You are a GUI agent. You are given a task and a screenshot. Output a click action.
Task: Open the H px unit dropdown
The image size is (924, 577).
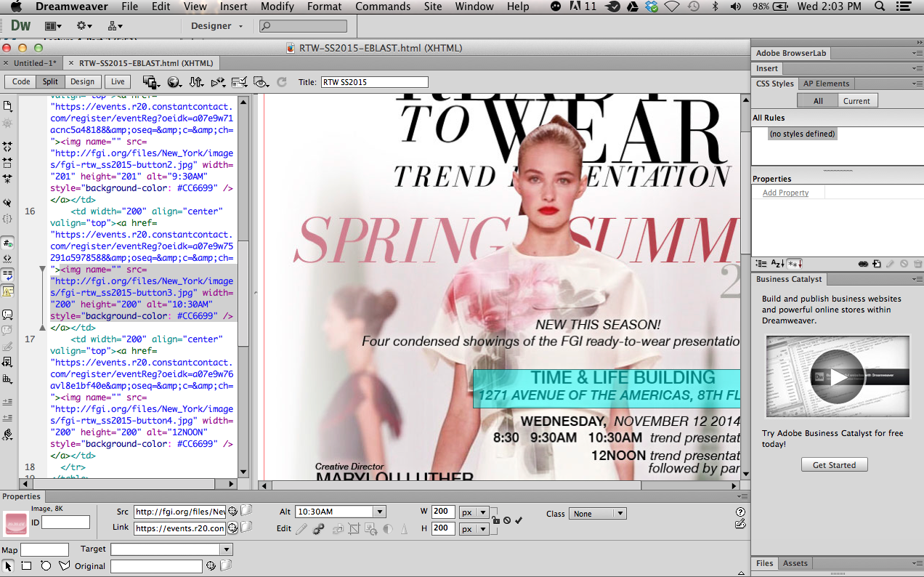[475, 529]
